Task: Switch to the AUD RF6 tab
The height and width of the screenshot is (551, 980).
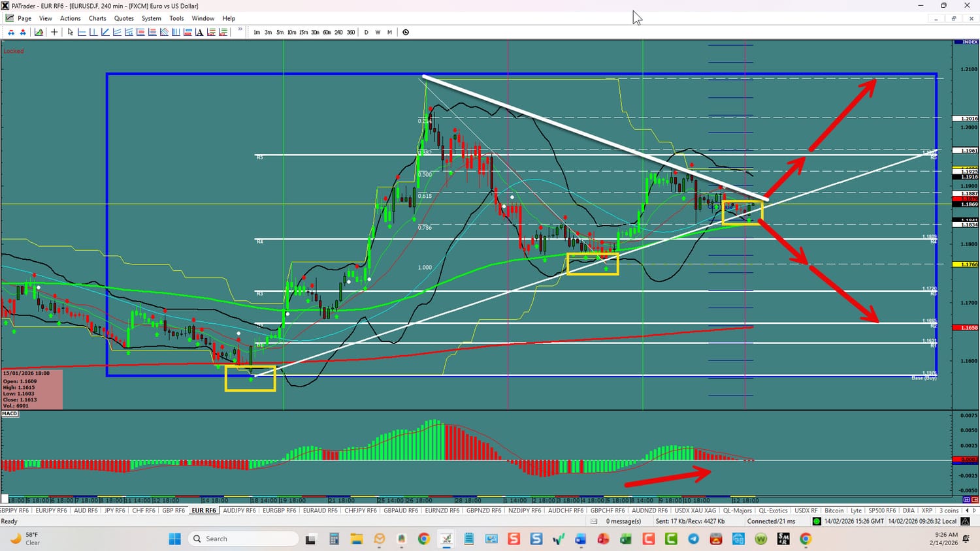Action: coord(86,511)
